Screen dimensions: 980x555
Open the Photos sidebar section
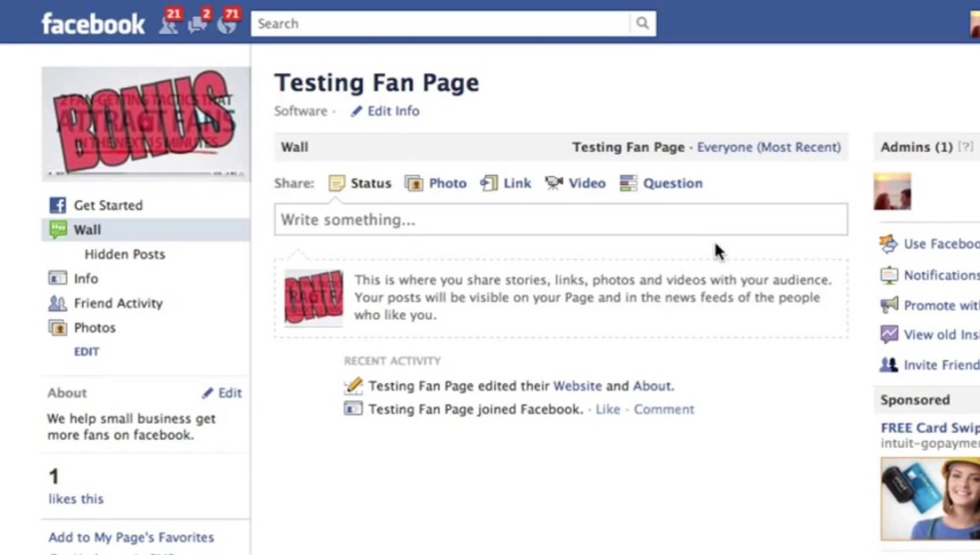(82, 328)
